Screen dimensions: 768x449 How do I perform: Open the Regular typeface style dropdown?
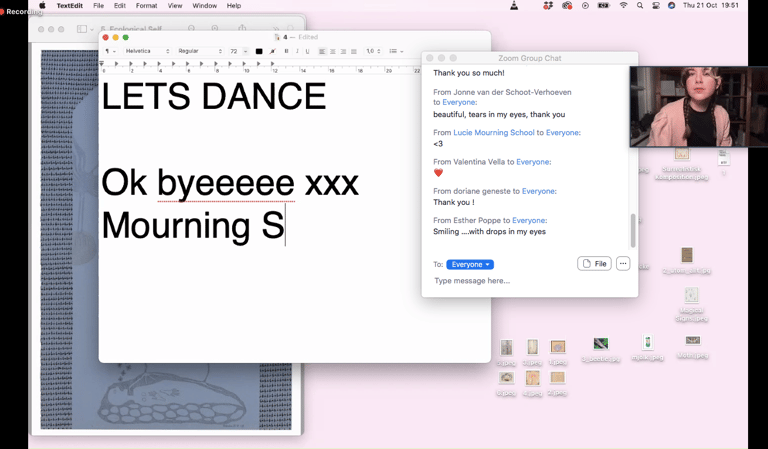[x=200, y=51]
